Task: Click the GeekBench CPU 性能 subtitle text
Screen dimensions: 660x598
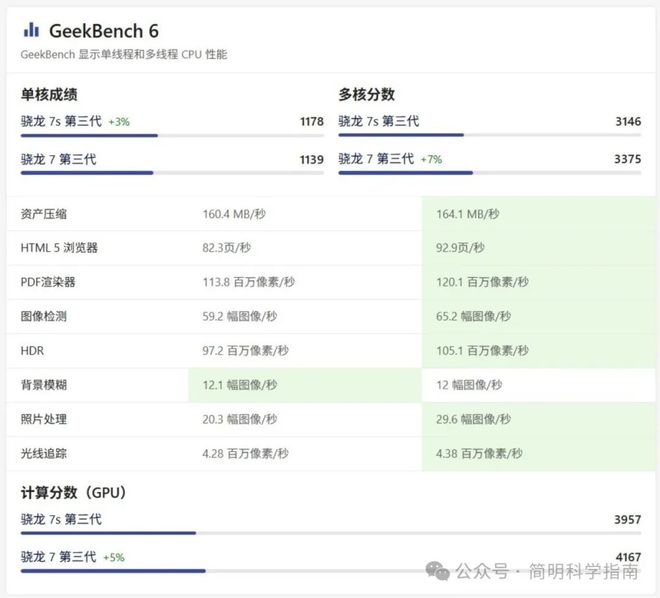Action: tap(124, 54)
